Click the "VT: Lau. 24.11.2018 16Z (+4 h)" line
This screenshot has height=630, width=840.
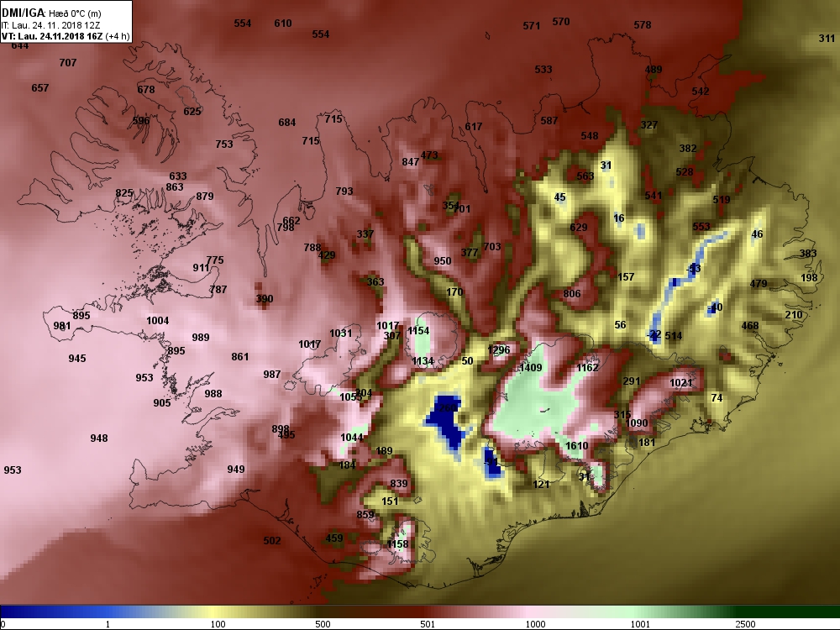[66, 36]
